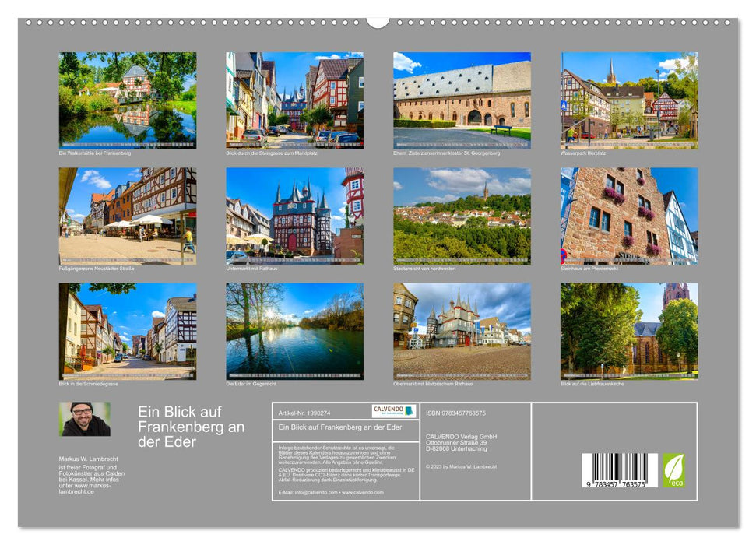
Task: Open the Zisterzienserinnenkloster St. Georgenberg image
Action: (462, 99)
